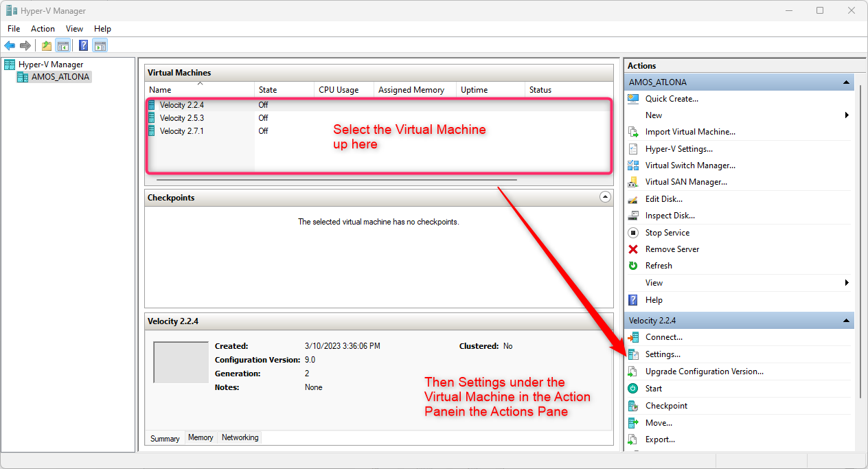Click the Inspect Disk icon
Viewport: 868px width, 469px height.
tap(633, 216)
